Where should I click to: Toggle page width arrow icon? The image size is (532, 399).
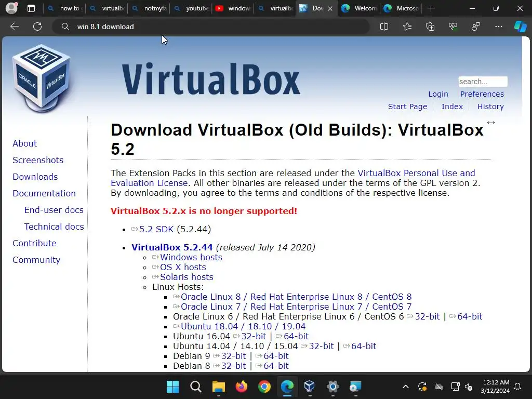tap(490, 123)
